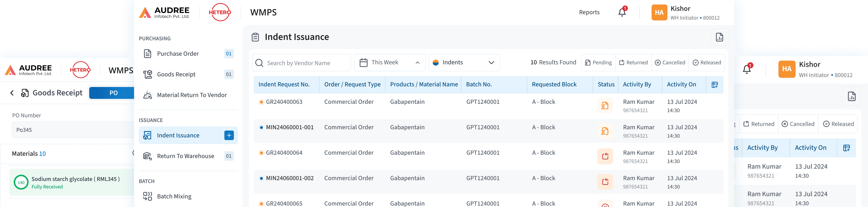Toggle Cancelled status filter in main panel
868x207 pixels.
pyautogui.click(x=670, y=63)
